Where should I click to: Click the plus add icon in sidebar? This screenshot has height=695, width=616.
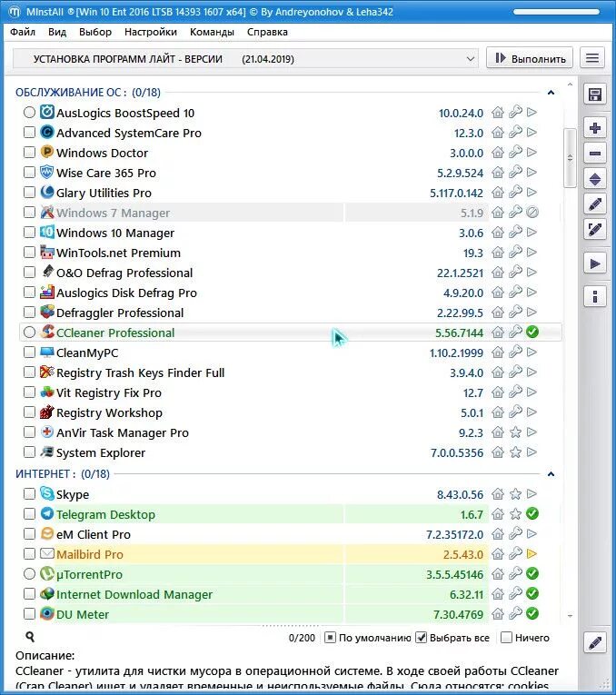pos(595,128)
